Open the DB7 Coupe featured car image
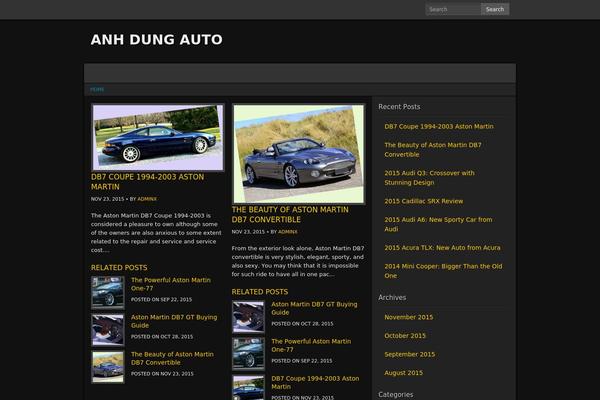This screenshot has height=400, width=600. (158, 137)
